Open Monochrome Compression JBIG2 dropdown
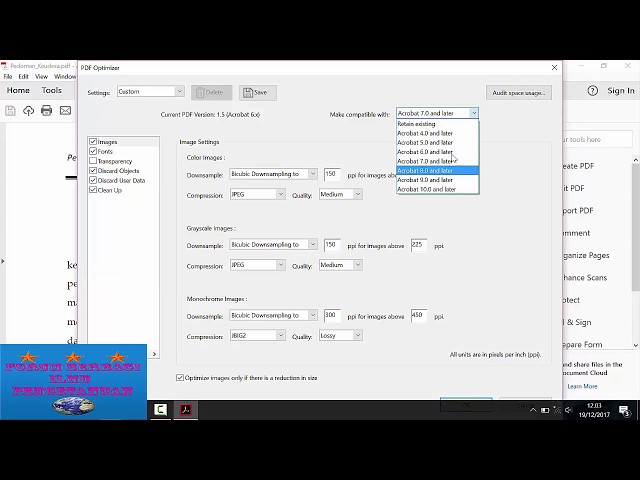 [257, 336]
